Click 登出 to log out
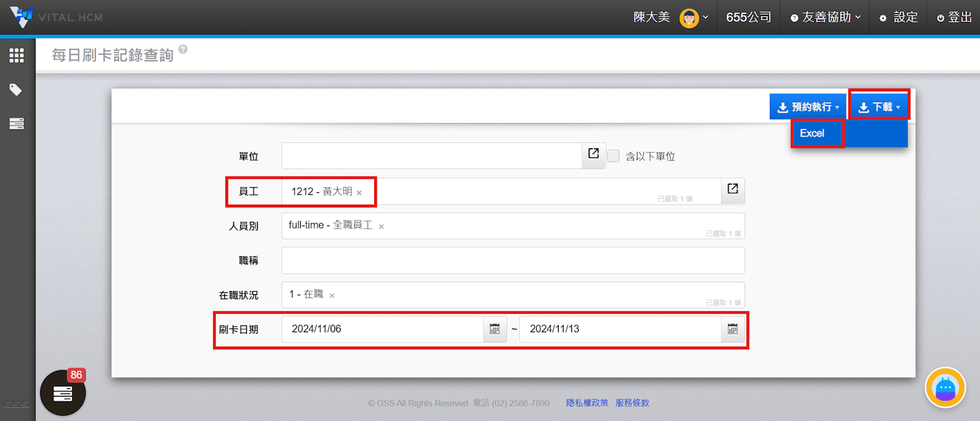This screenshot has height=421, width=980. coord(954,17)
